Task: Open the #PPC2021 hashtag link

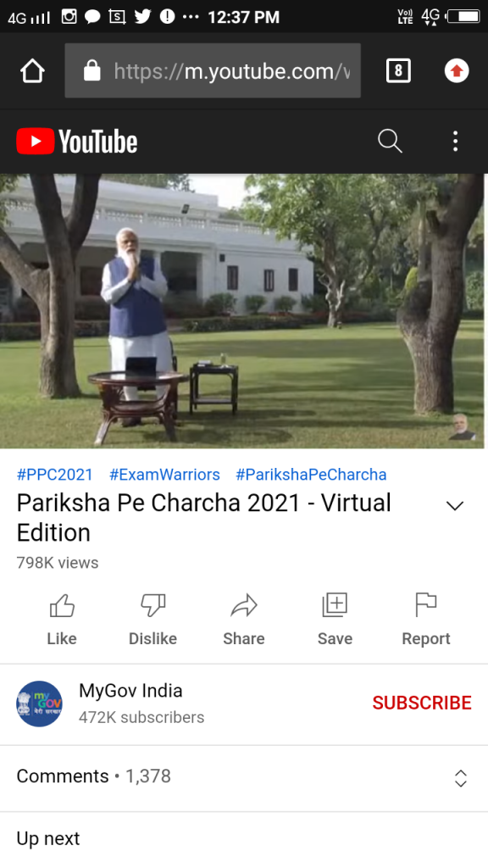Action: (55, 475)
